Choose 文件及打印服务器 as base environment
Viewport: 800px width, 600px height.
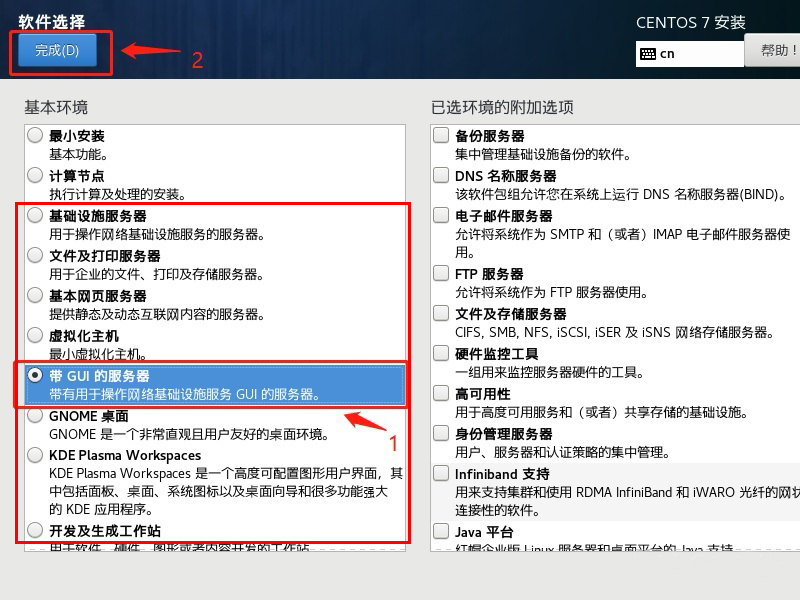35,255
